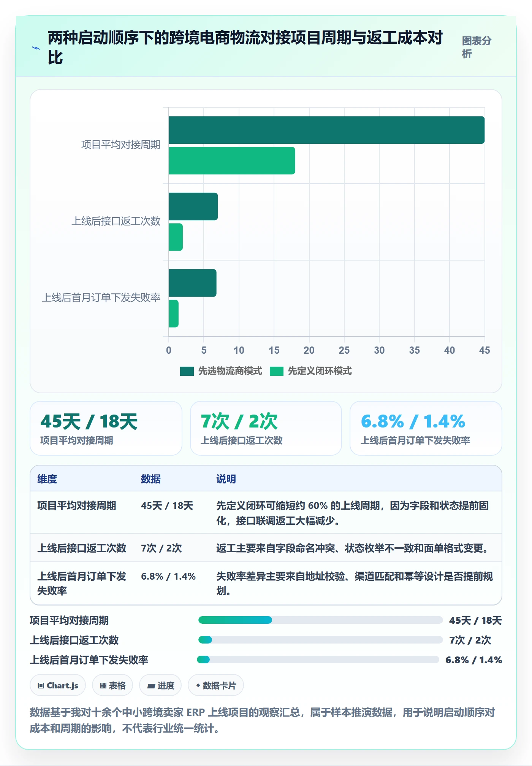This screenshot has height=766, width=532.
Task: Click the 图表分析 label in header
Action: coord(477,47)
